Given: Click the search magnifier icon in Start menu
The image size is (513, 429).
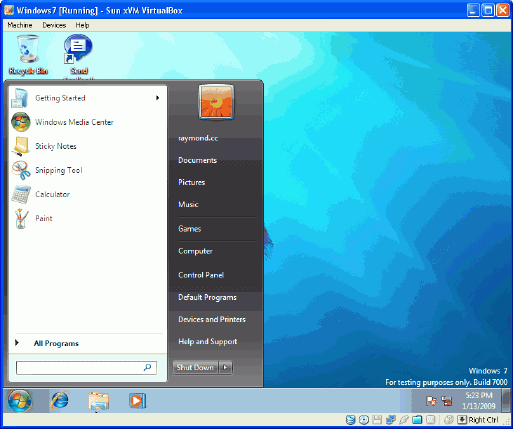Looking at the screenshot, I should (x=147, y=367).
